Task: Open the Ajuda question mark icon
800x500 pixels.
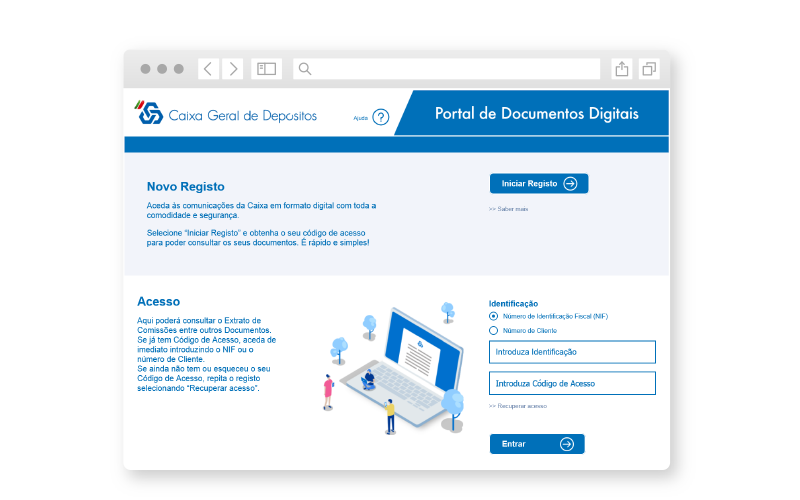Action: (381, 117)
